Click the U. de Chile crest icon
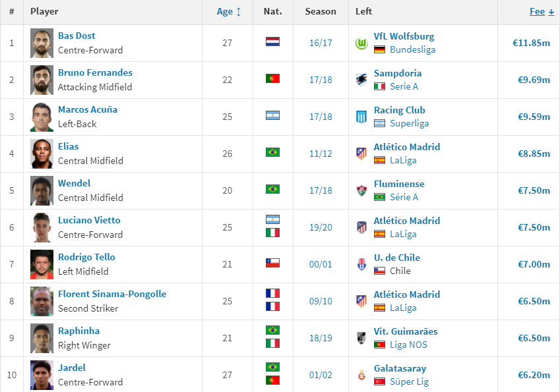Viewport: 560px width, 392px height. (361, 264)
